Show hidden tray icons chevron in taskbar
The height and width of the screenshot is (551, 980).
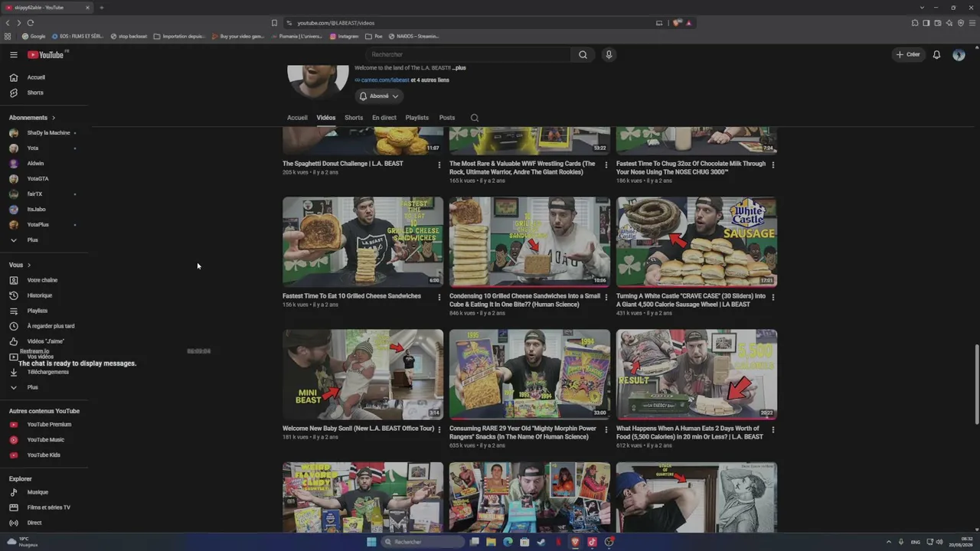pyautogui.click(x=890, y=543)
